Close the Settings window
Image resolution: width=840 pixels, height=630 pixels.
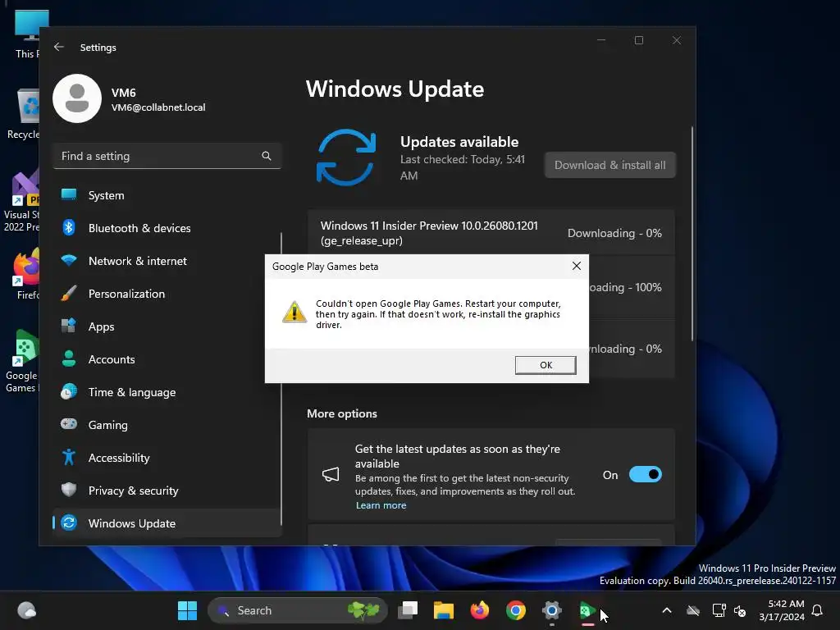pos(677,40)
